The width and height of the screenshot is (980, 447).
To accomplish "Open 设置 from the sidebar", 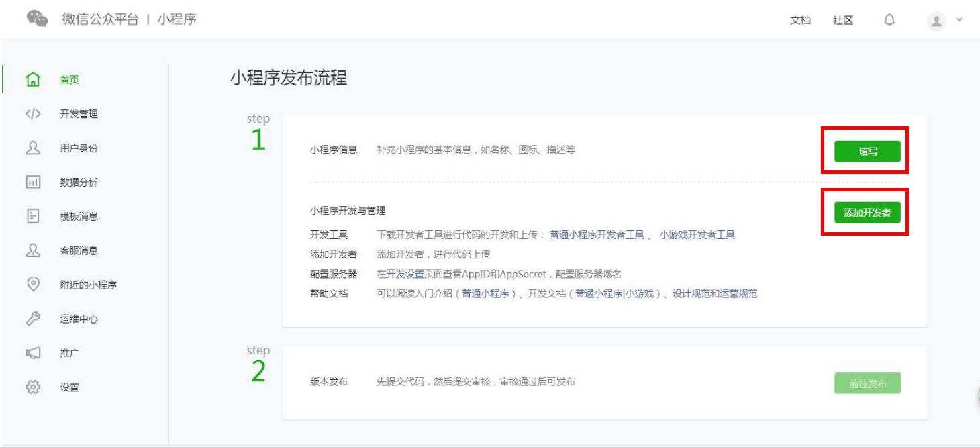I will point(69,388).
